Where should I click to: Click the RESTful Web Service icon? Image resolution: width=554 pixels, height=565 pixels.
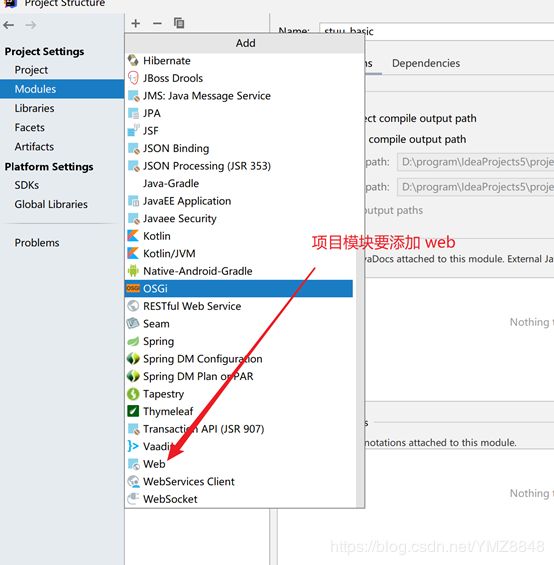click(x=133, y=306)
